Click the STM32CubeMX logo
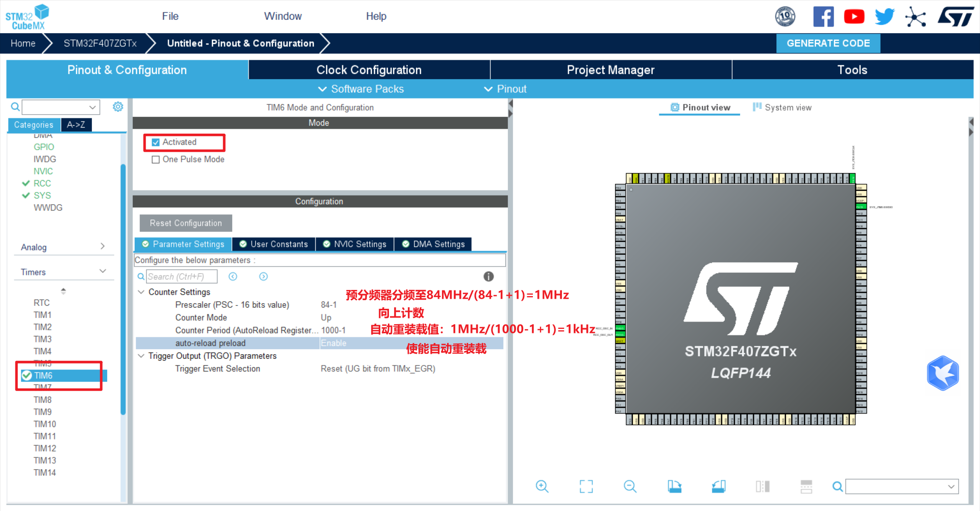The width and height of the screenshot is (980, 511). (27, 17)
